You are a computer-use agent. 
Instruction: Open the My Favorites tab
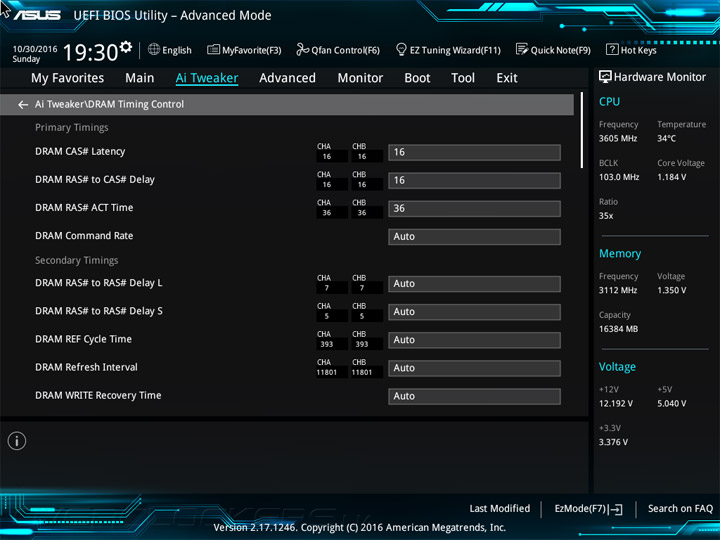coord(68,78)
